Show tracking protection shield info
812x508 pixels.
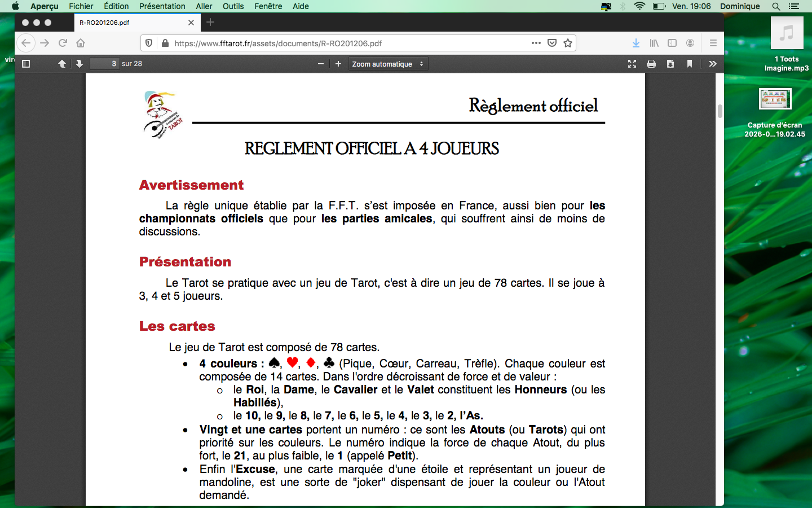[x=149, y=43]
